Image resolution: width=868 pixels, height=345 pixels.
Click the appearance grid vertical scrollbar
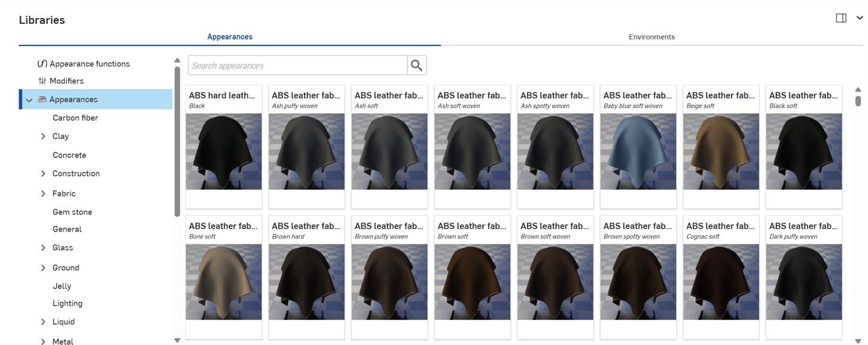[x=858, y=101]
